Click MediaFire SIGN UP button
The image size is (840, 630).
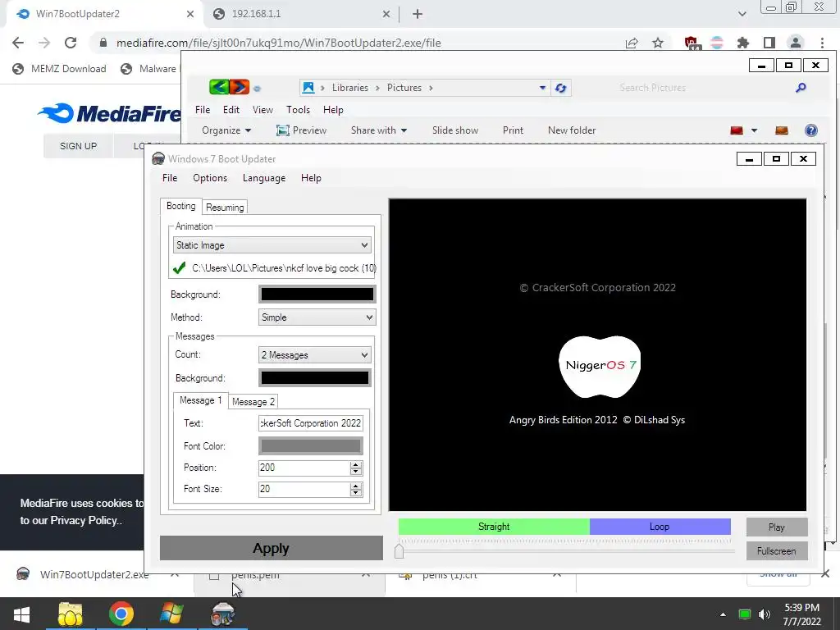[78, 146]
